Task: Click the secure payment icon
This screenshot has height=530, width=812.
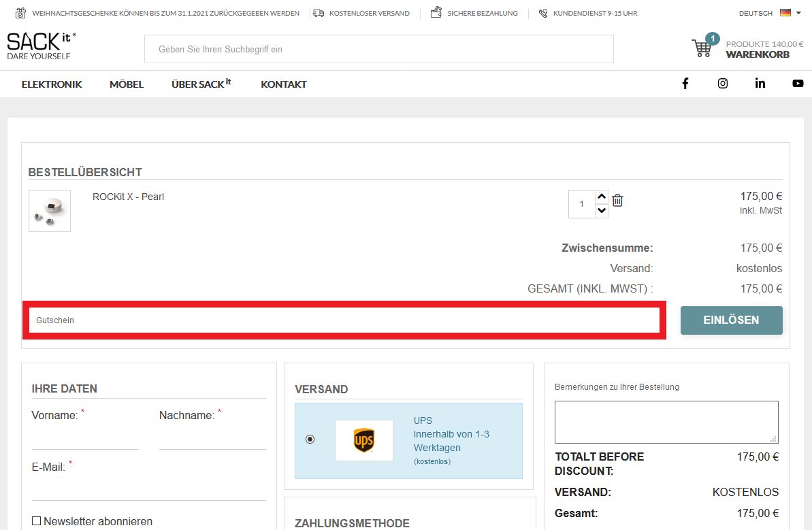Action: 436,12
